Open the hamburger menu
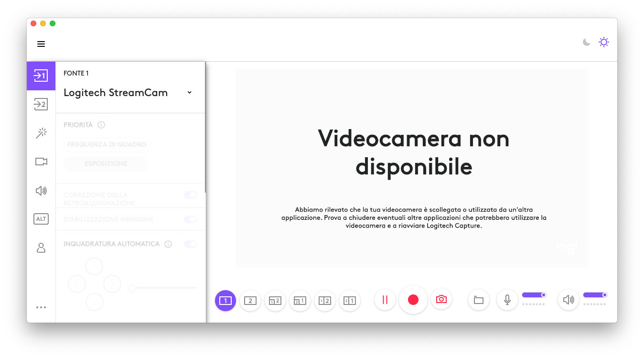Image resolution: width=644 pixels, height=358 pixels. pos(41,44)
